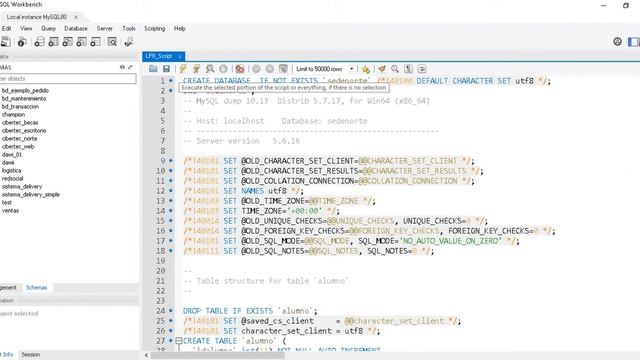This screenshot has height=360, width=640.
Task: Click the filter objects search field
Action: click(x=67, y=79)
